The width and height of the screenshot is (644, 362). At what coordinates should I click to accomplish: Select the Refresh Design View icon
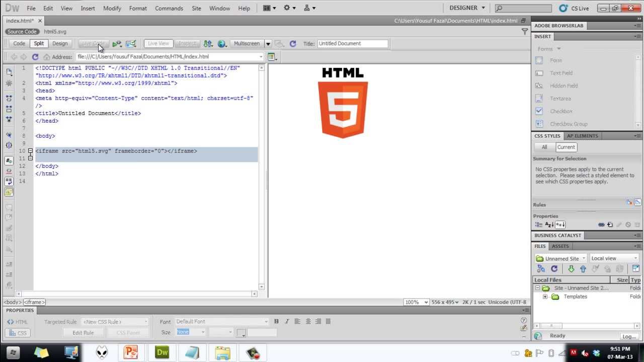(293, 43)
